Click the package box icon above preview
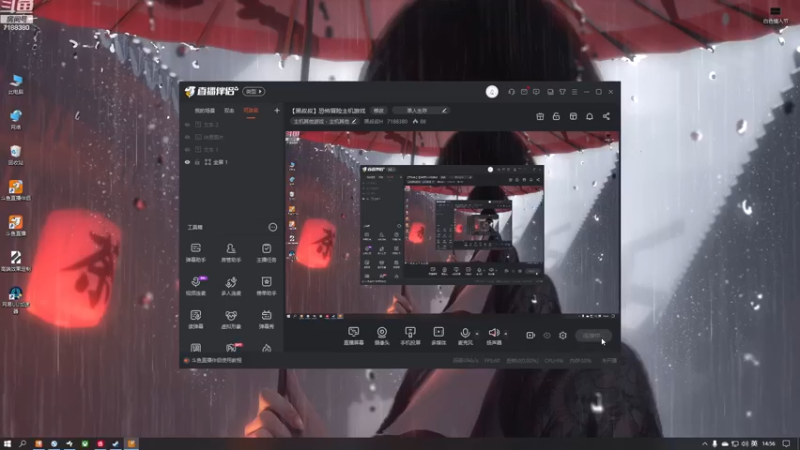This screenshot has width=800, height=450. click(573, 116)
